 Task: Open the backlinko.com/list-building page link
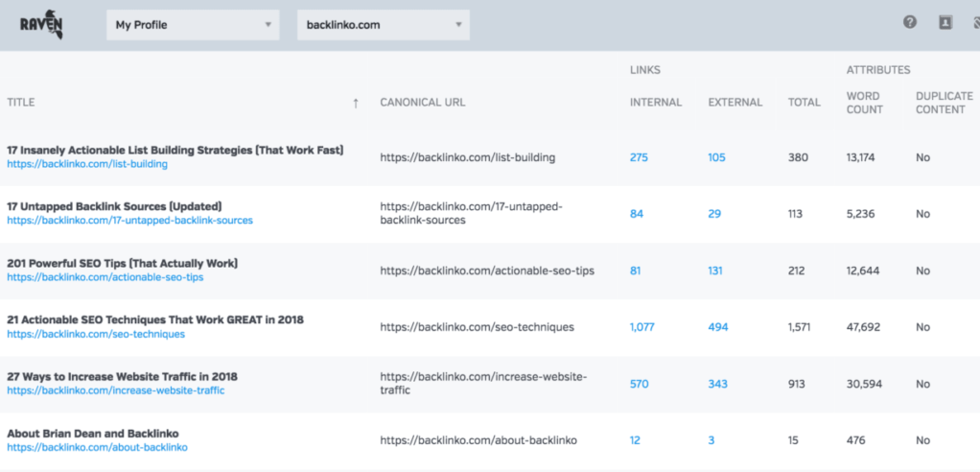coord(87,164)
